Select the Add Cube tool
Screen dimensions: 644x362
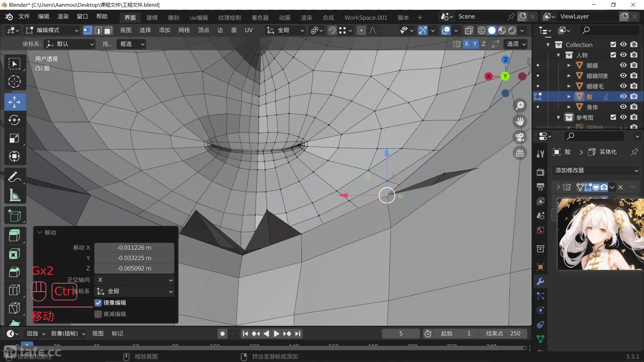pos(14,216)
